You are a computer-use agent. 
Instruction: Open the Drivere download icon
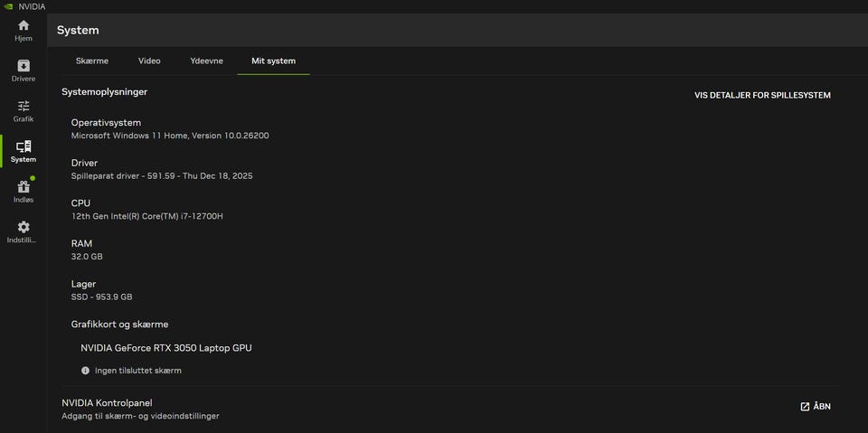pyautogui.click(x=24, y=66)
